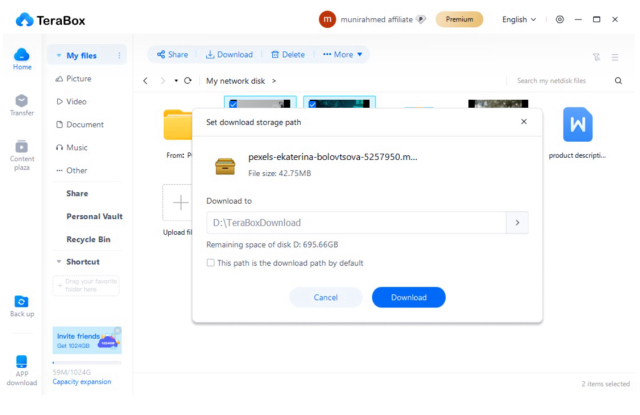Screen dimensions: 640x415
Task: Open the Transfer panel
Action: point(22,105)
